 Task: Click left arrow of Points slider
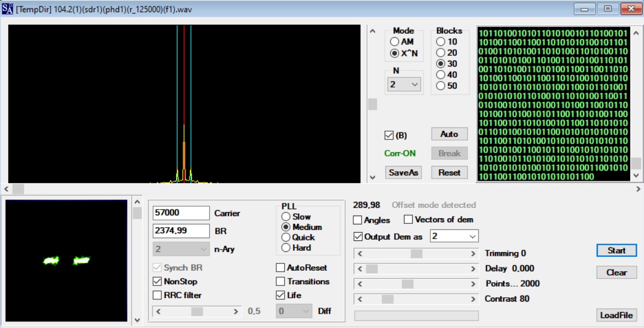[359, 284]
